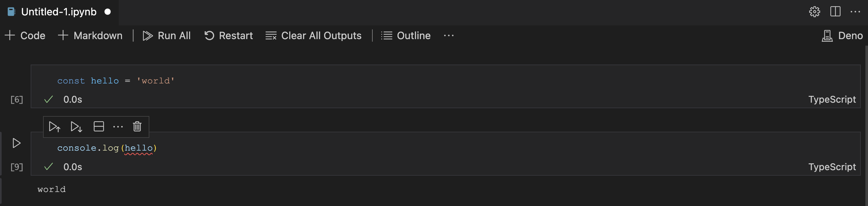868x206 pixels.
Task: Clear all cell outputs
Action: tap(313, 36)
